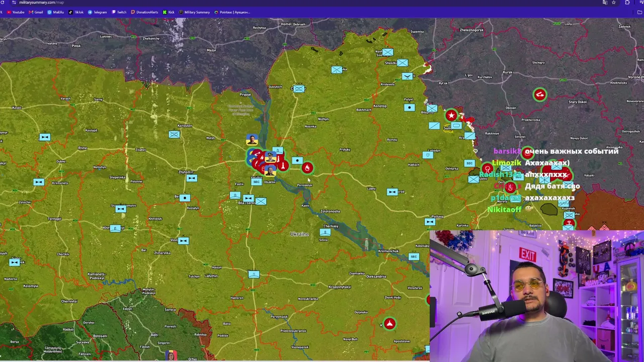Click the dotted unit marker east of Kyiv
The height and width of the screenshot is (362, 644).
pyautogui.click(x=297, y=161)
